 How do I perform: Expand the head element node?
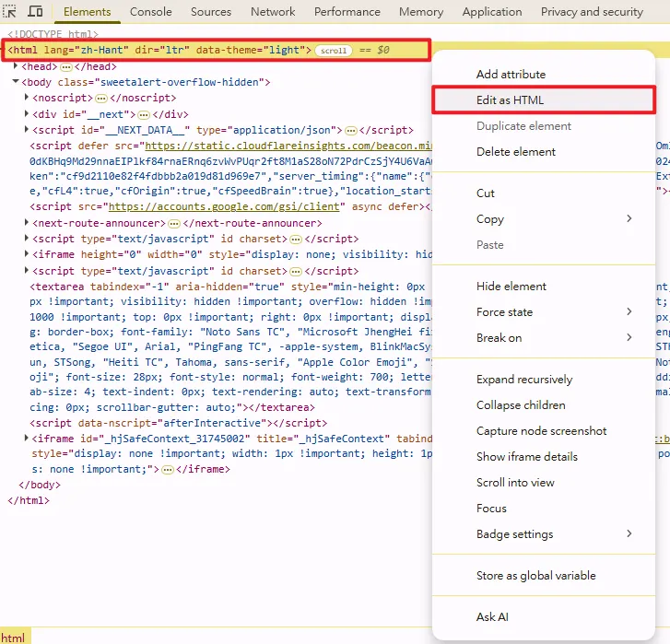click(x=17, y=67)
